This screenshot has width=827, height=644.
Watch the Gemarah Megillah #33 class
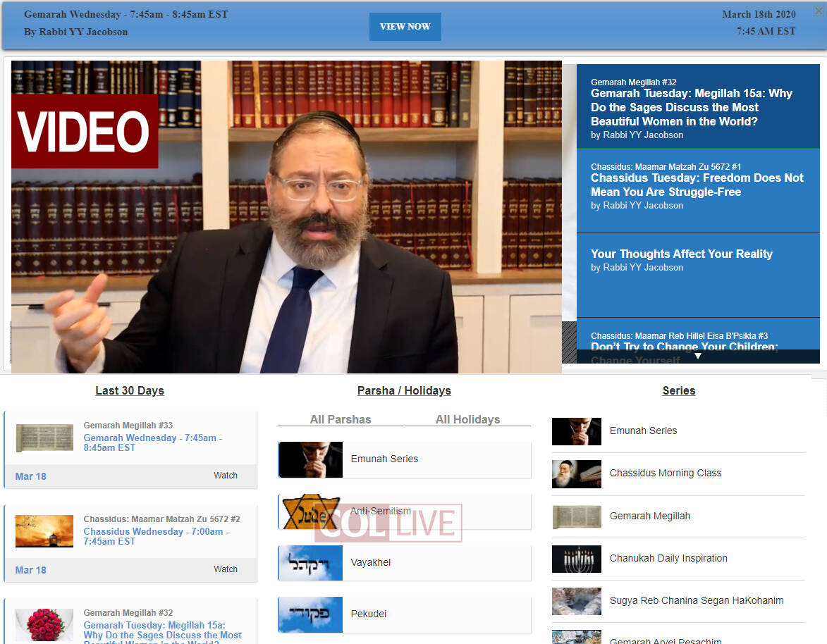click(226, 476)
